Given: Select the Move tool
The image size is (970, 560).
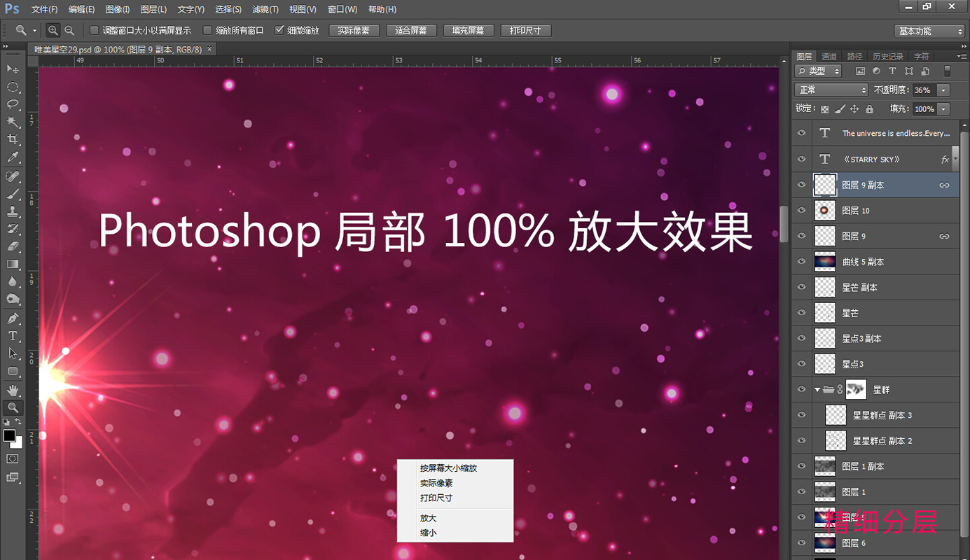Looking at the screenshot, I should pos(13,69).
